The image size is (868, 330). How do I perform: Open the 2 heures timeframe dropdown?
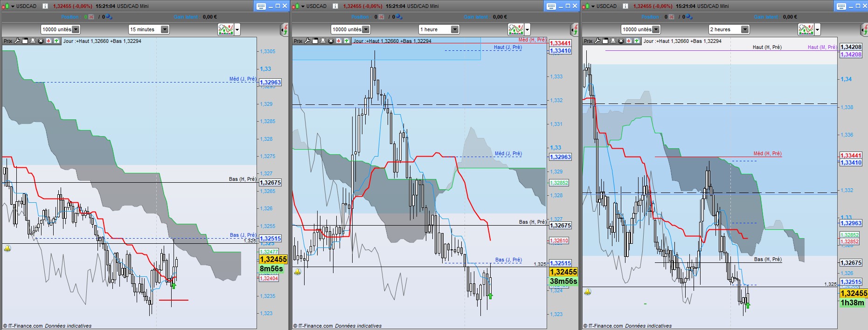tap(729, 29)
